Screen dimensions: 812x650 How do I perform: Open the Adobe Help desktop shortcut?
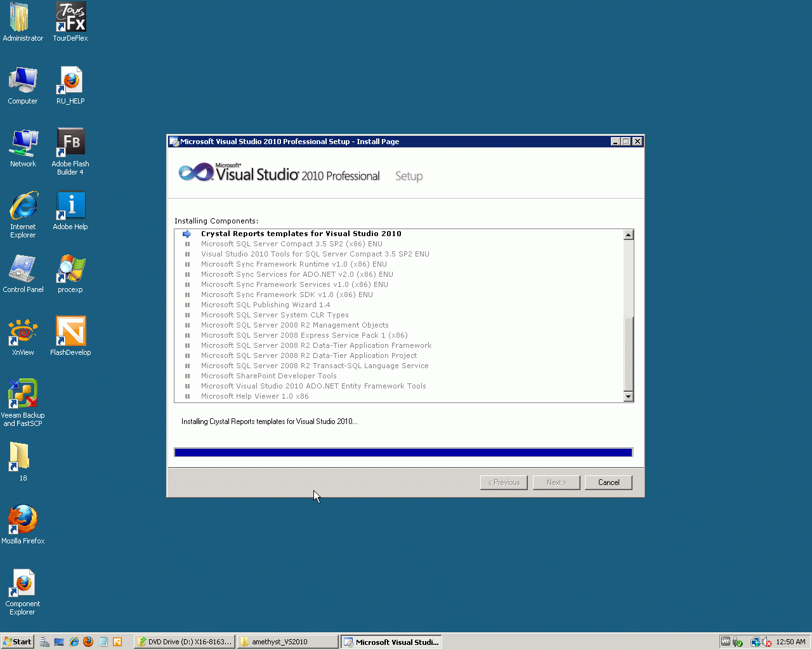pos(70,211)
